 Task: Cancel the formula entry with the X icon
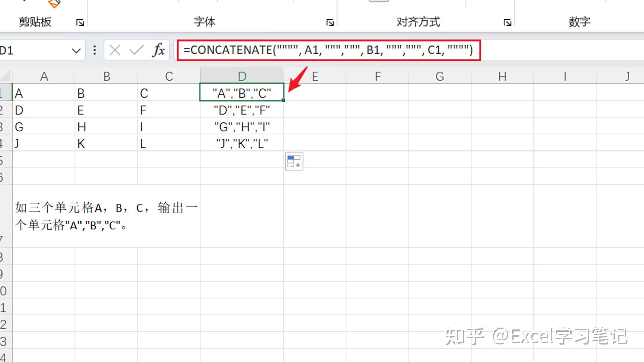coord(115,50)
